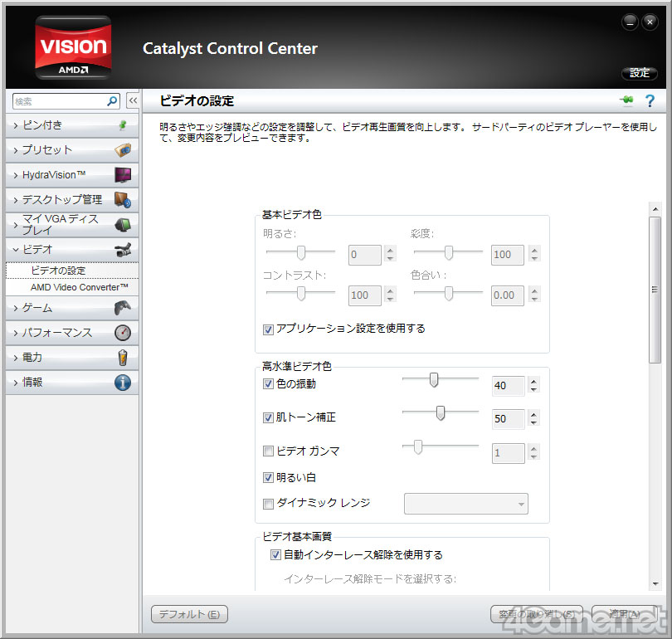Collapse the ビデオ section
672x639 pixels.
(72, 250)
